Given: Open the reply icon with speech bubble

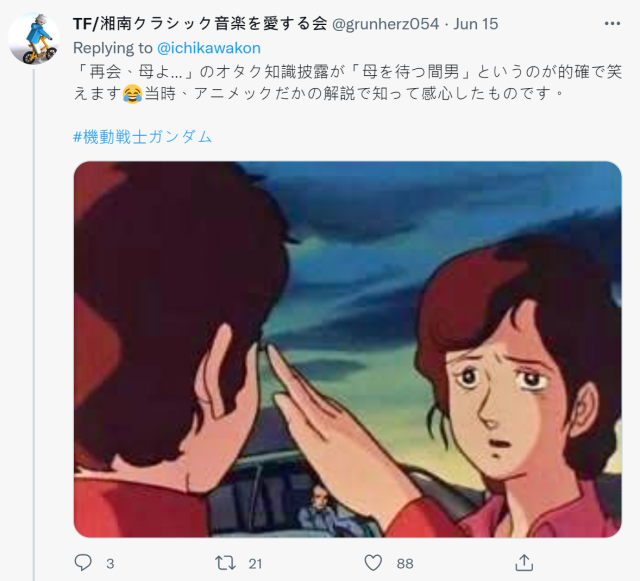Looking at the screenshot, I should click(x=83, y=563).
